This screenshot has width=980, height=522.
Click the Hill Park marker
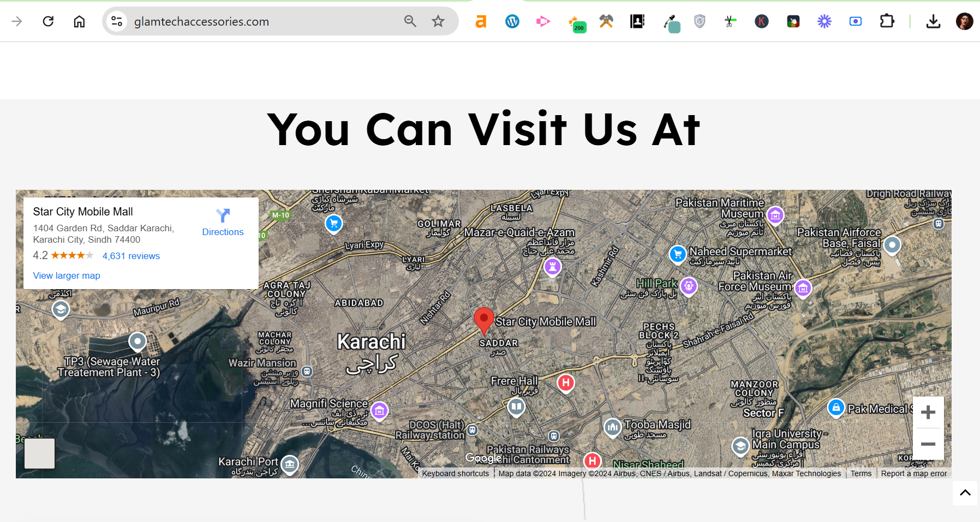click(689, 286)
